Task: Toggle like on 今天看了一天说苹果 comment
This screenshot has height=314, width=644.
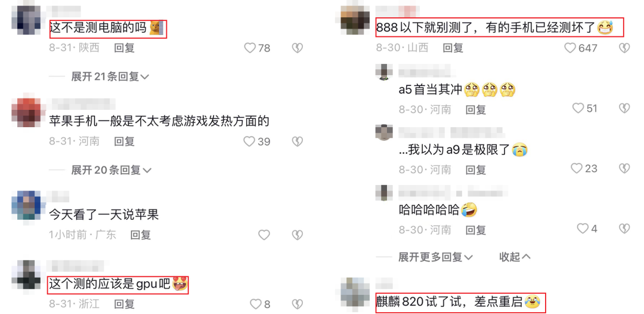Action: click(264, 235)
